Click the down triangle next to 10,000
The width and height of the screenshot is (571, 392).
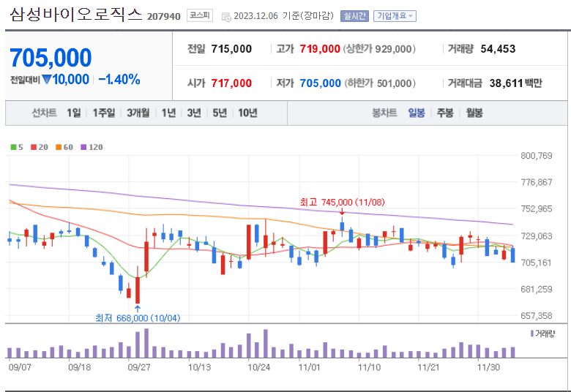click(47, 79)
